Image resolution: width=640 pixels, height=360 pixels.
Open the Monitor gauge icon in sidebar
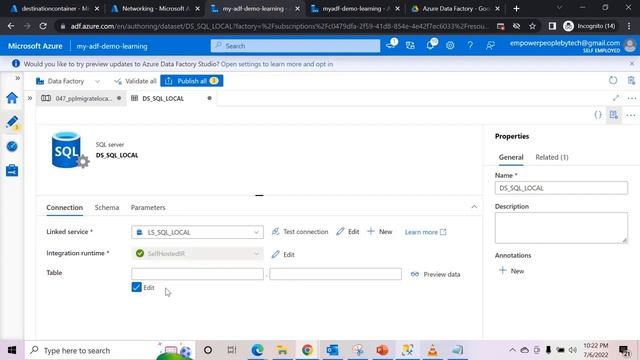(x=12, y=146)
